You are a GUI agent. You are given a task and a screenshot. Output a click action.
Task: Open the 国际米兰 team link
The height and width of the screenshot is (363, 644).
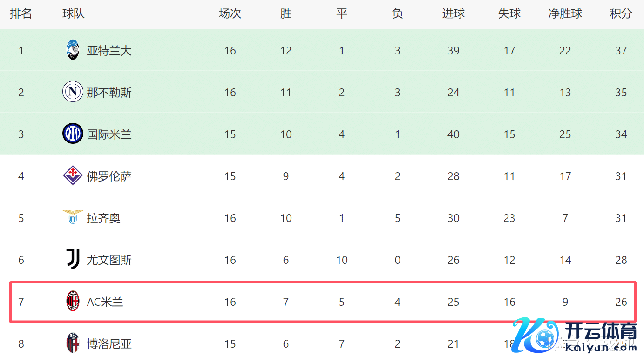109,134
